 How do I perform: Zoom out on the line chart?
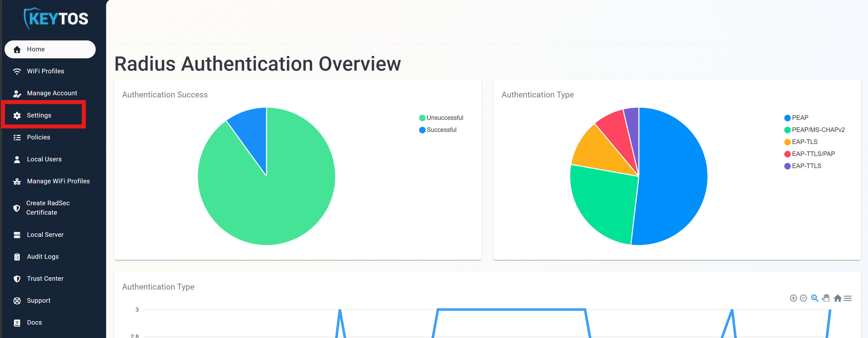pos(803,298)
